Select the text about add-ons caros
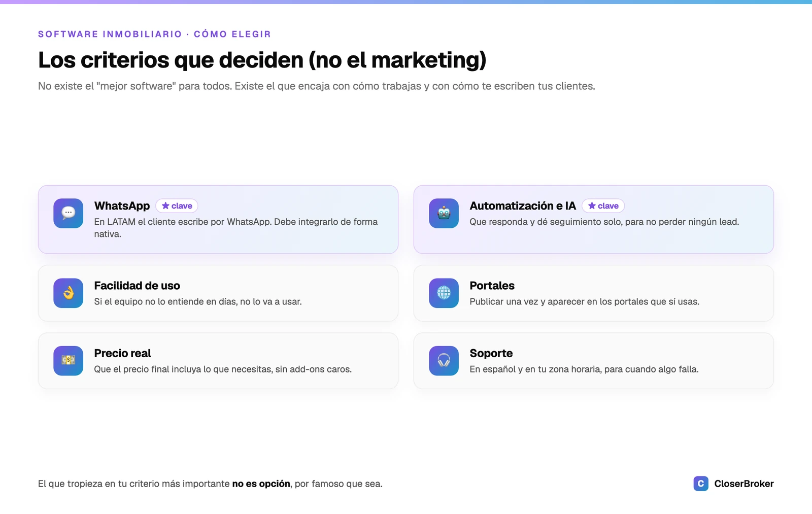 pos(223,369)
